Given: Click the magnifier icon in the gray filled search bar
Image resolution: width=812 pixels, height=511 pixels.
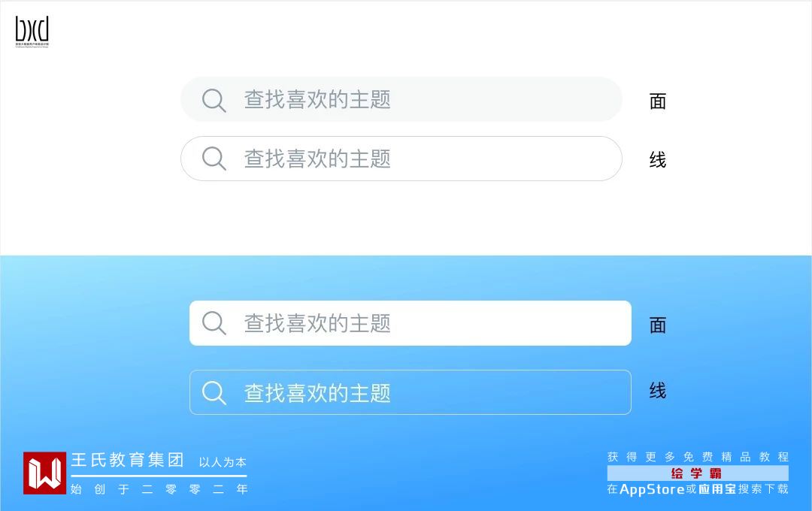Looking at the screenshot, I should coord(214,100).
